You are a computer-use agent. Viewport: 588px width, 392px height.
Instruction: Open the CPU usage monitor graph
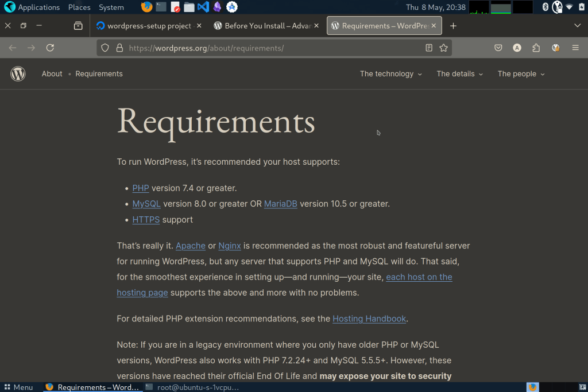(479, 7)
